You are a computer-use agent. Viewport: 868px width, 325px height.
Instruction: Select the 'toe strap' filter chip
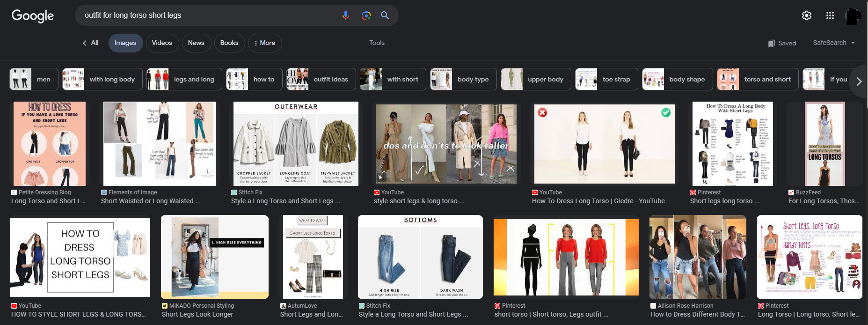click(x=606, y=79)
